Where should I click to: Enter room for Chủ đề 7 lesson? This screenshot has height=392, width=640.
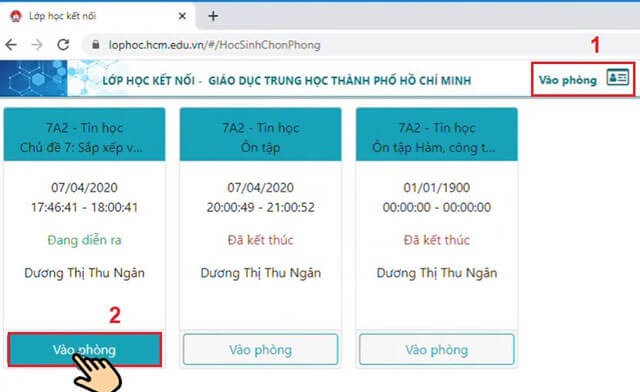(84, 350)
